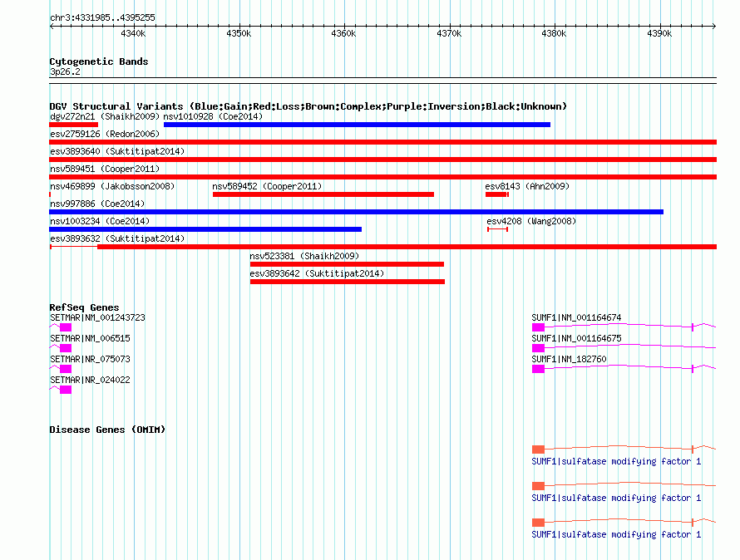
Task: Open topmost OMIM SUMF1 sulfatase modifying factor label
Action: (x=616, y=461)
